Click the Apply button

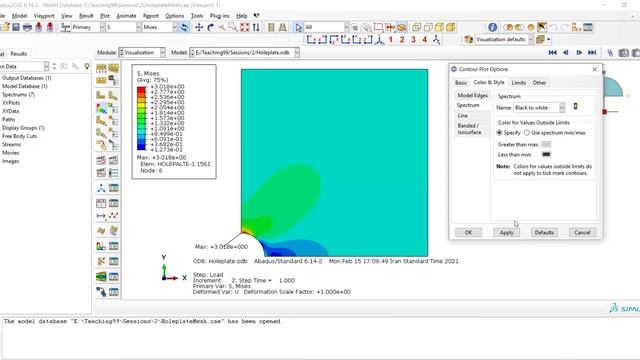506,232
